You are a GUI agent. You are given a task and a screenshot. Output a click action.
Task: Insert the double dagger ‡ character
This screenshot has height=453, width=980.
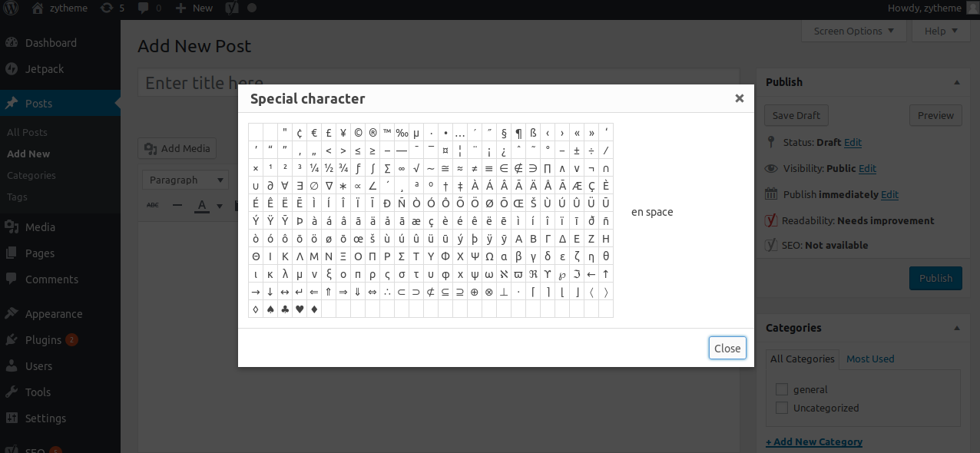coord(460,186)
